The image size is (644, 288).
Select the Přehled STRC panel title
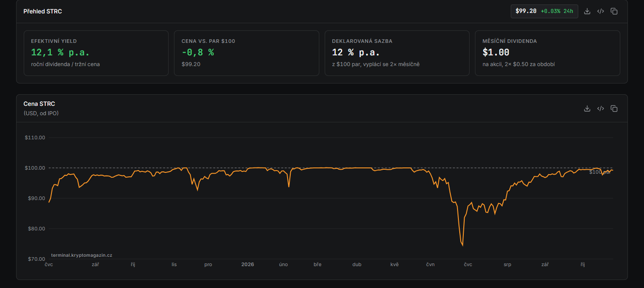coord(42,11)
